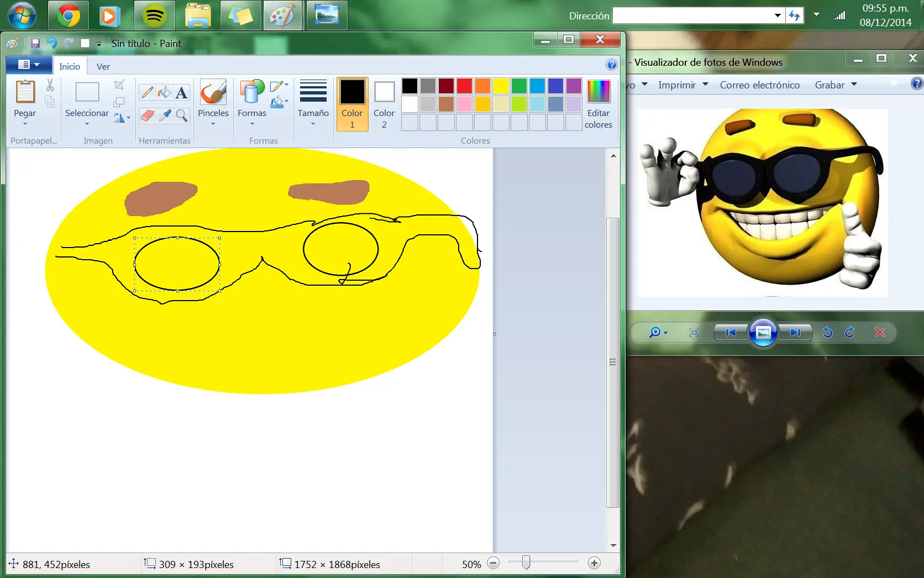Pick the yellow color swatch

[501, 86]
